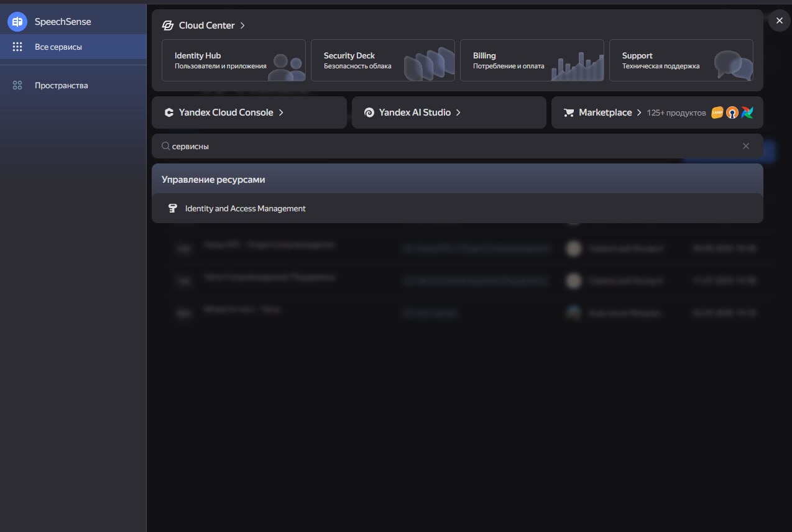Click the Security Deck shields illustration
This screenshot has height=532, width=792.
tap(429, 64)
